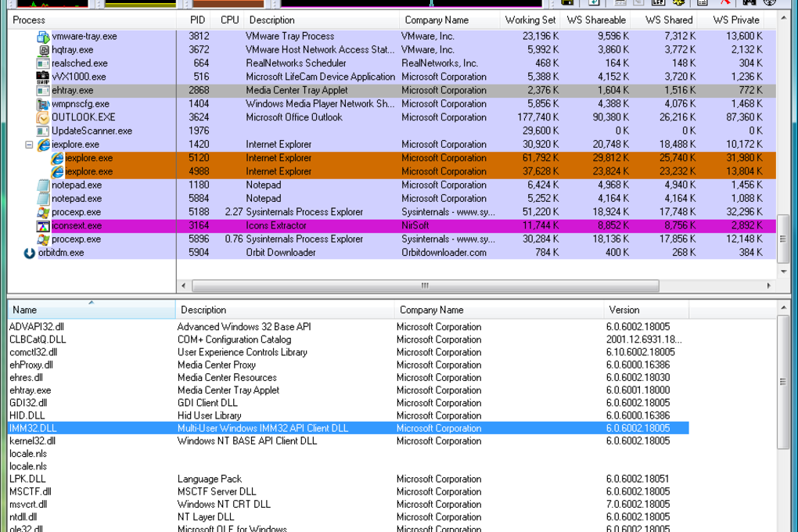Sort processes by CPU column header
798x532 pixels.
pos(229,20)
